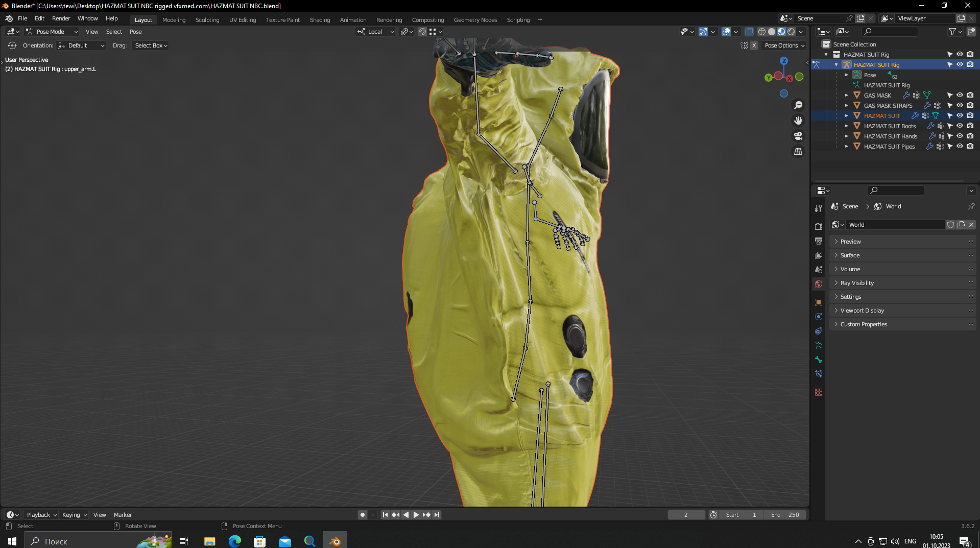980x548 pixels.
Task: Open the Pose menu in viewport header
Action: pos(135,32)
